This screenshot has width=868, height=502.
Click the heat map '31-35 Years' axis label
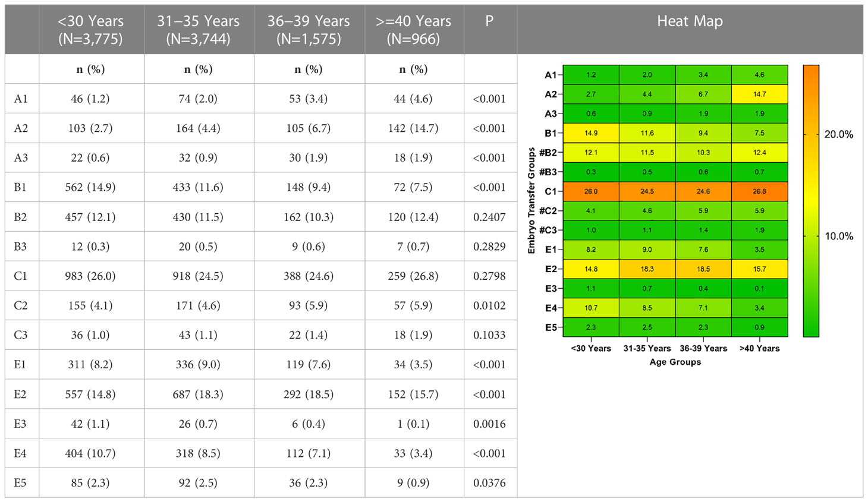647,349
